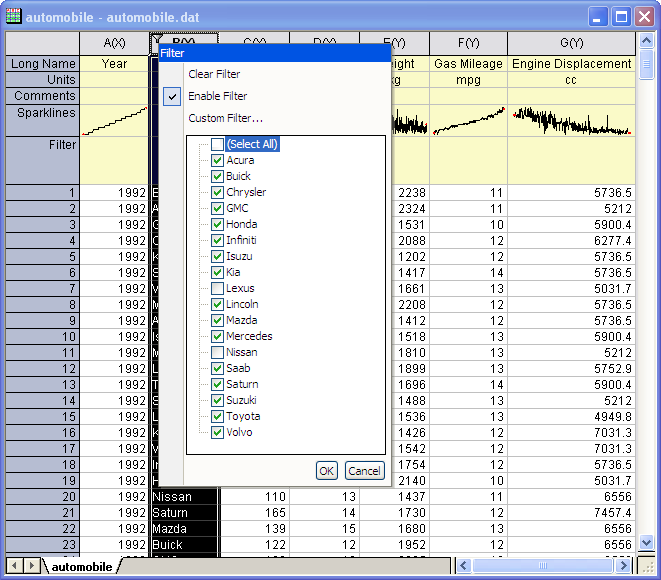Image resolution: width=661 pixels, height=580 pixels.
Task: Click the vertical scrollbar down arrow
Action: coord(646,542)
